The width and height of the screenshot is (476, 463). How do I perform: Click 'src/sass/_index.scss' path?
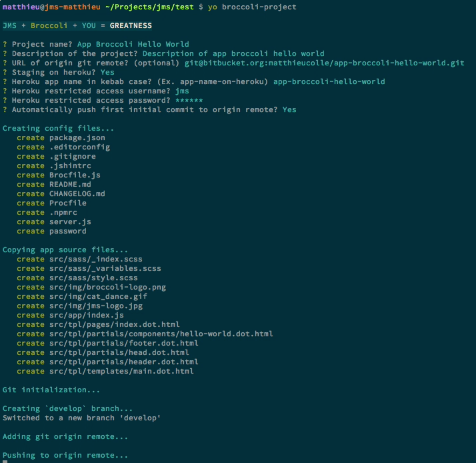pyautogui.click(x=96, y=259)
